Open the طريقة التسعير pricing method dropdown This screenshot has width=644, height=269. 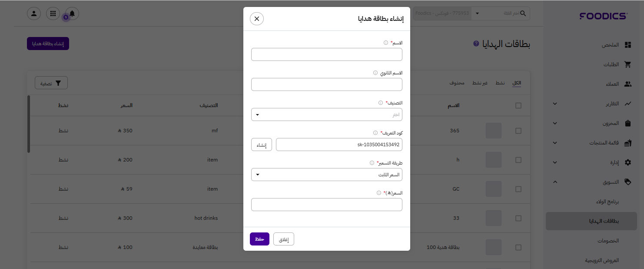[x=327, y=175]
